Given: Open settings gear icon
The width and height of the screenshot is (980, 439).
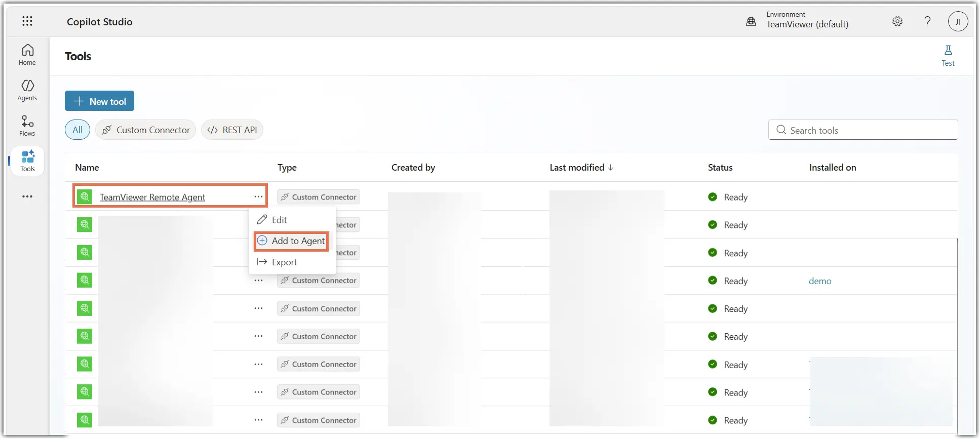Looking at the screenshot, I should [897, 21].
